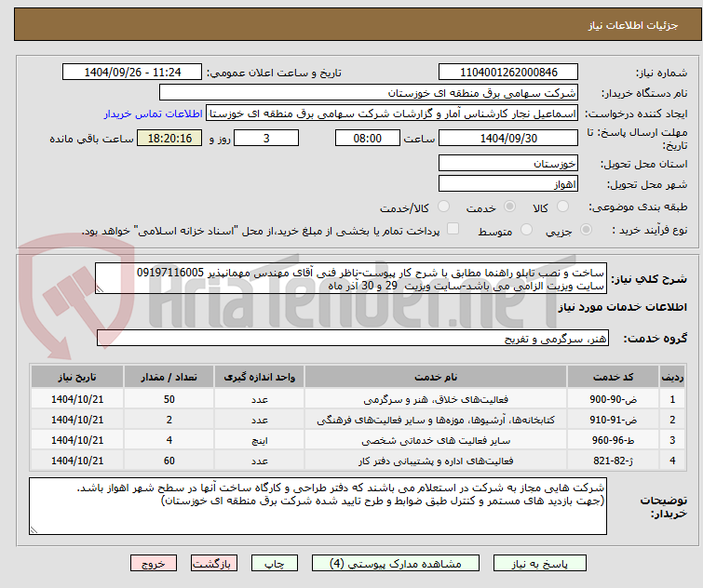Click the announcement date field 1404/09/26 - 11:24
703x588 pixels.
pyautogui.click(x=132, y=72)
